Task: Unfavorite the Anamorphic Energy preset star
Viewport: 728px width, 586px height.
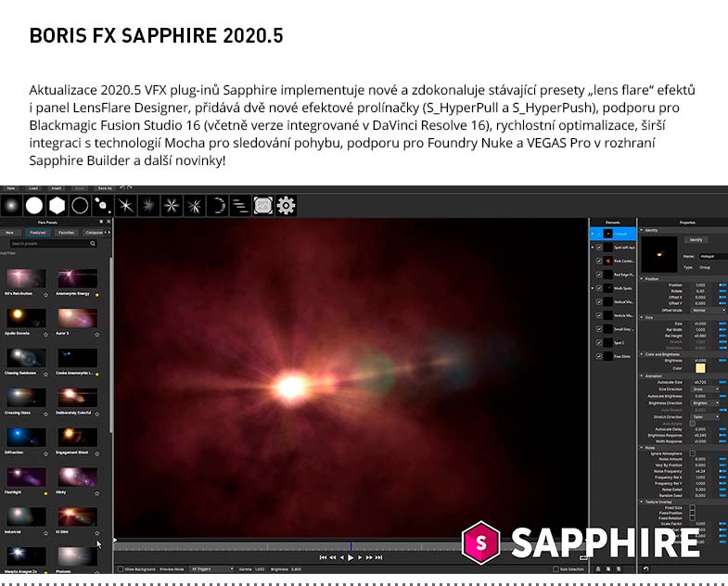Action: tap(97, 295)
